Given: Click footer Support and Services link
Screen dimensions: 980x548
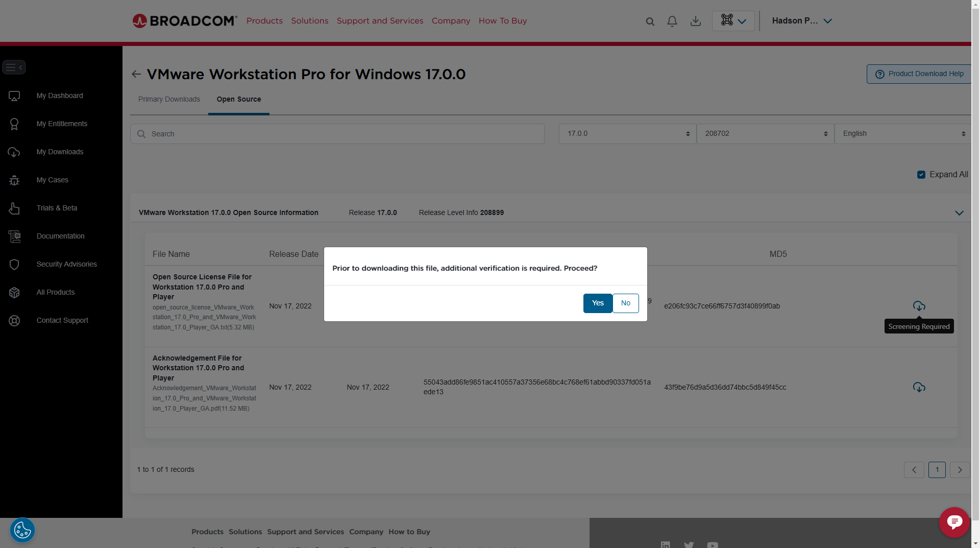Looking at the screenshot, I should click(305, 532).
